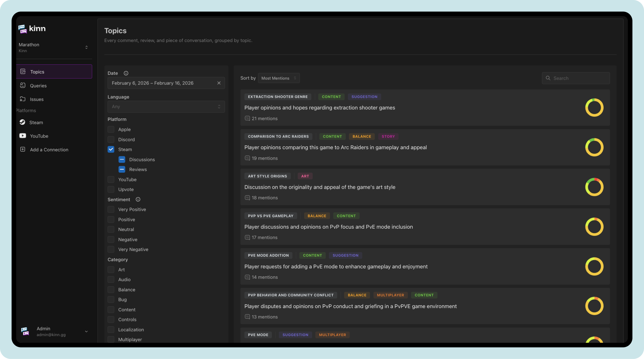This screenshot has width=644, height=359.
Task: Click the Date info icon
Action: point(126,73)
